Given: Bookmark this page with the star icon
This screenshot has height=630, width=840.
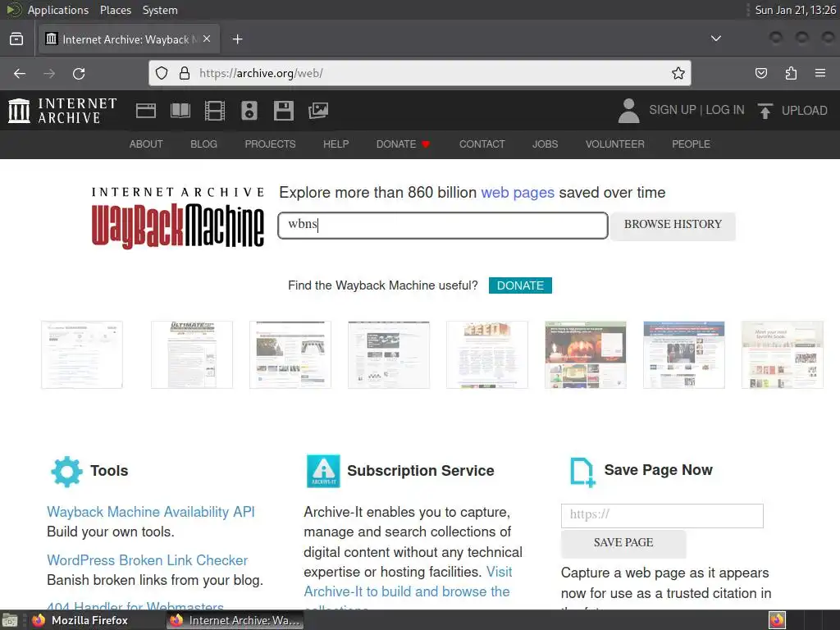Looking at the screenshot, I should pos(678,73).
